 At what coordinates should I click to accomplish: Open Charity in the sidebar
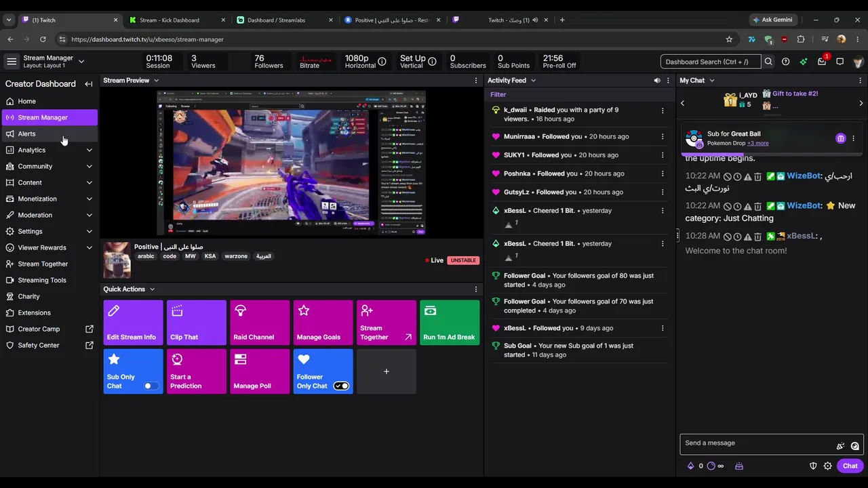click(x=49, y=296)
